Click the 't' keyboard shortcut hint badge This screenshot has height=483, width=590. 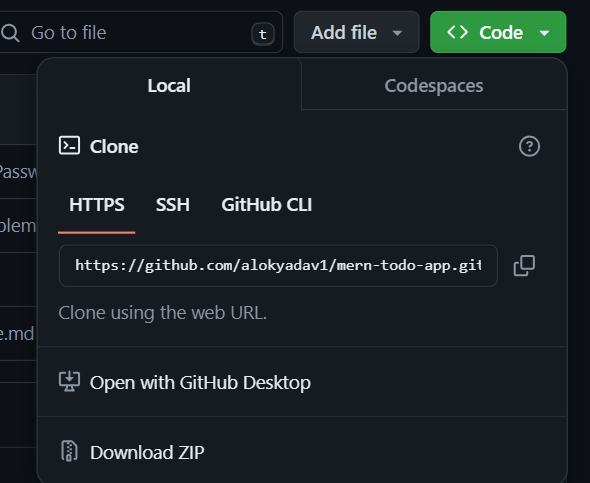(263, 34)
